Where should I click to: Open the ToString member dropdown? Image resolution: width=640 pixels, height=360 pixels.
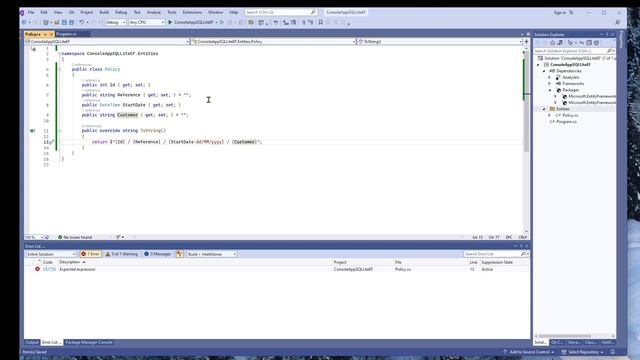pyautogui.click(x=440, y=42)
